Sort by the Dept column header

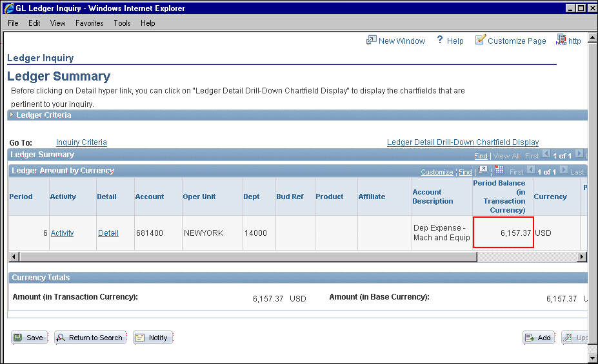252,197
